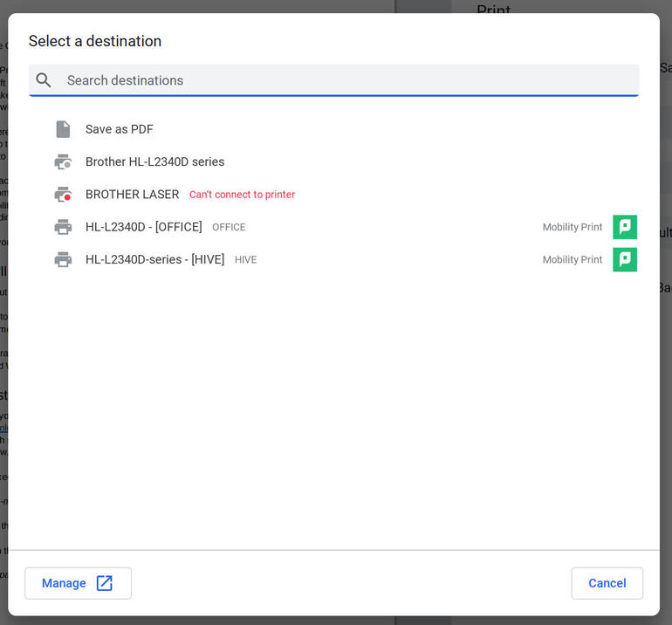
Task: Click the Brother HL-L2340D series printer icon
Action: pos(63,161)
